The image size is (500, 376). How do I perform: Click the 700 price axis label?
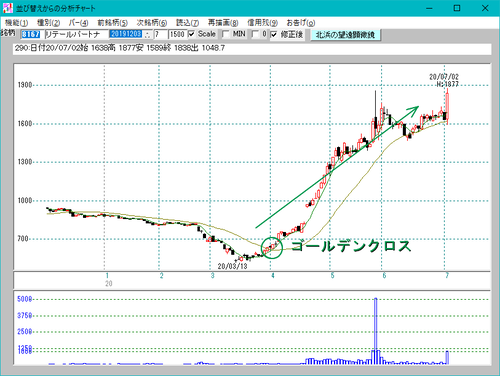pyautogui.click(x=23, y=239)
